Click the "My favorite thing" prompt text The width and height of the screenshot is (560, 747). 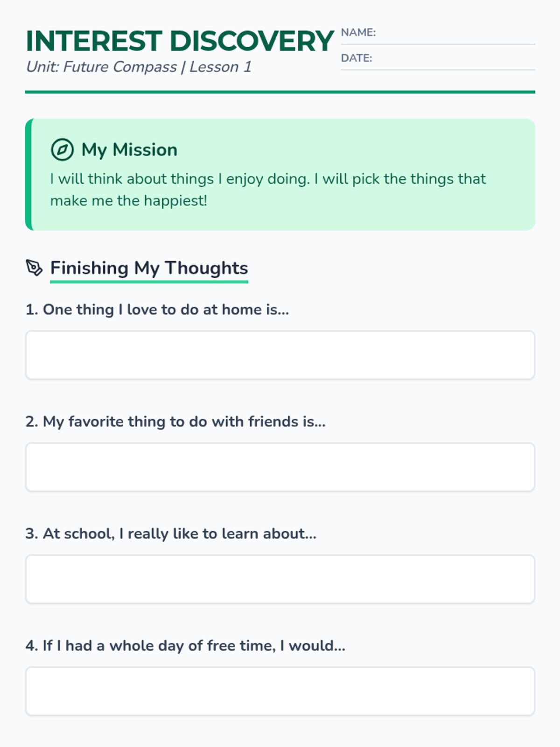click(175, 422)
